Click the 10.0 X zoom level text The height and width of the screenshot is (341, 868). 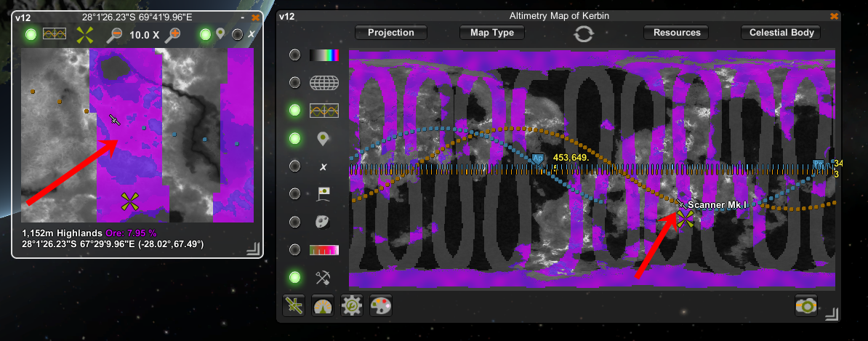coord(145,35)
